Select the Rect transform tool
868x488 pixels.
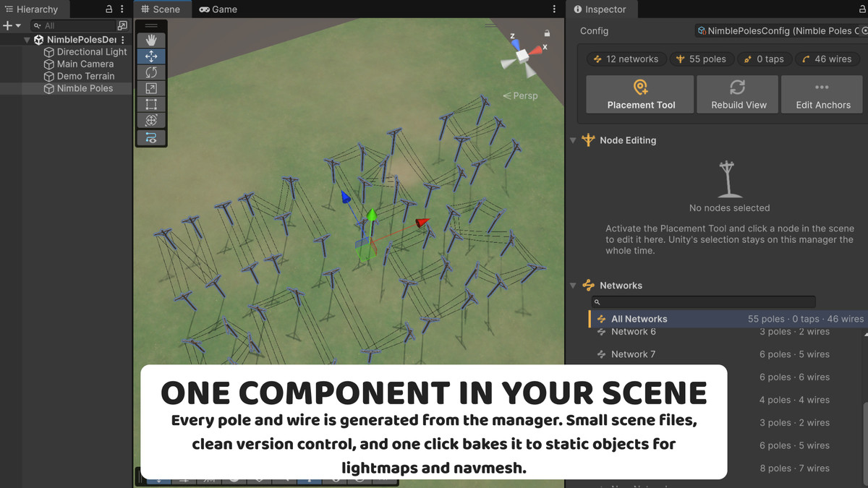click(x=151, y=104)
